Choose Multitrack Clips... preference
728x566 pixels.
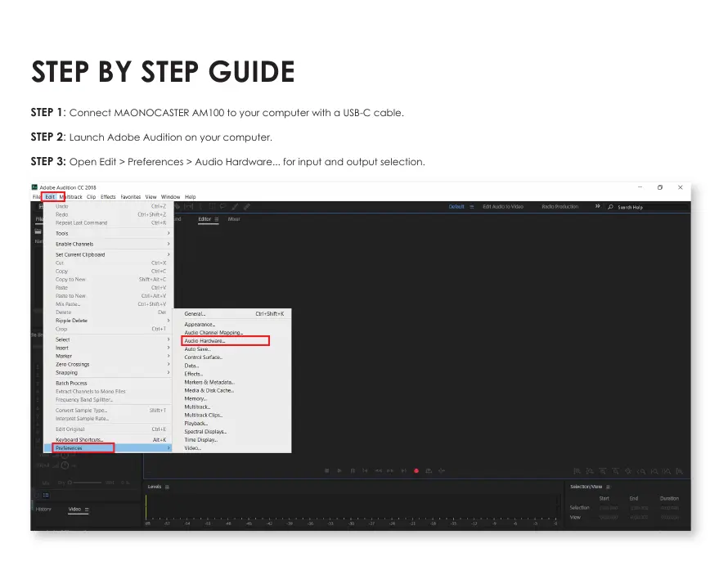pos(232,416)
